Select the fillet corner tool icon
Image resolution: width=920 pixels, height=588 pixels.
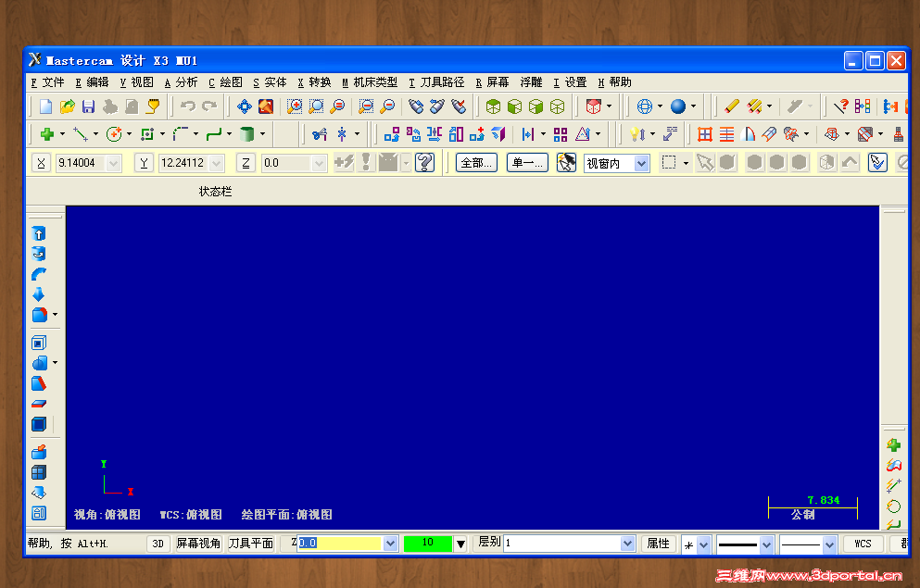click(181, 134)
